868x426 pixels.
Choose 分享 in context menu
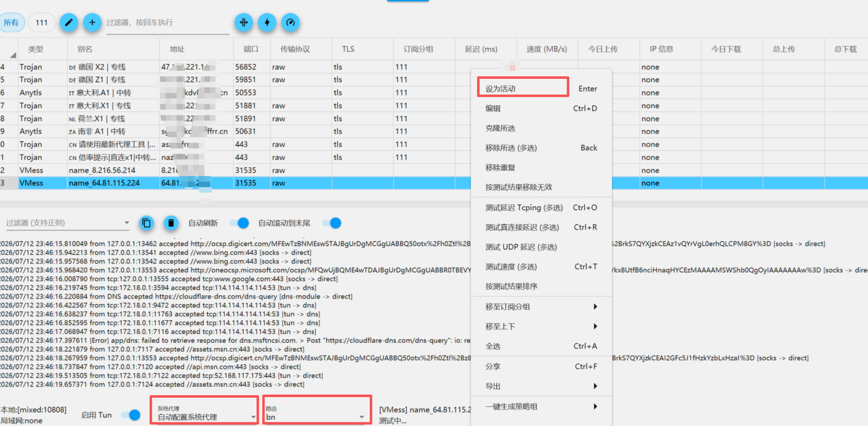pyautogui.click(x=541, y=366)
